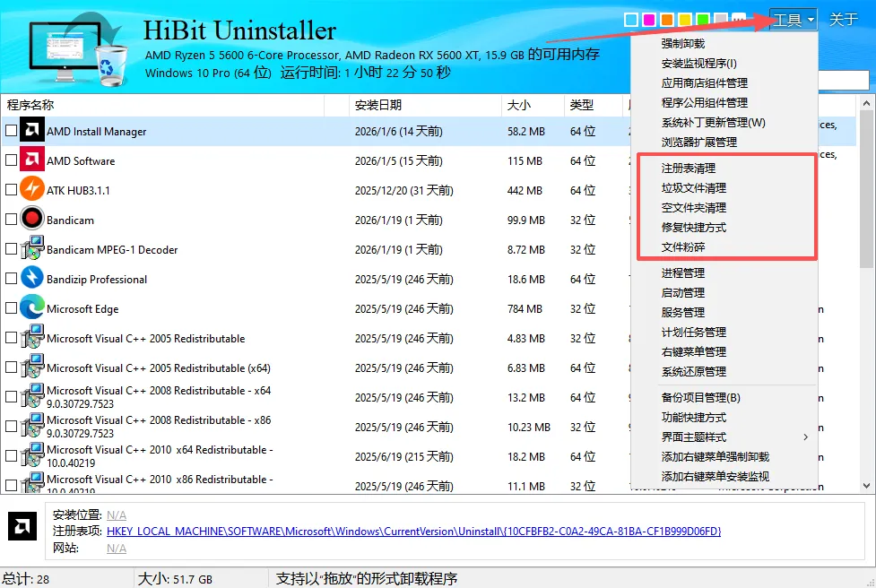Pick the magenta theme color swatch
Screen dimensions: 876x588
tap(648, 20)
